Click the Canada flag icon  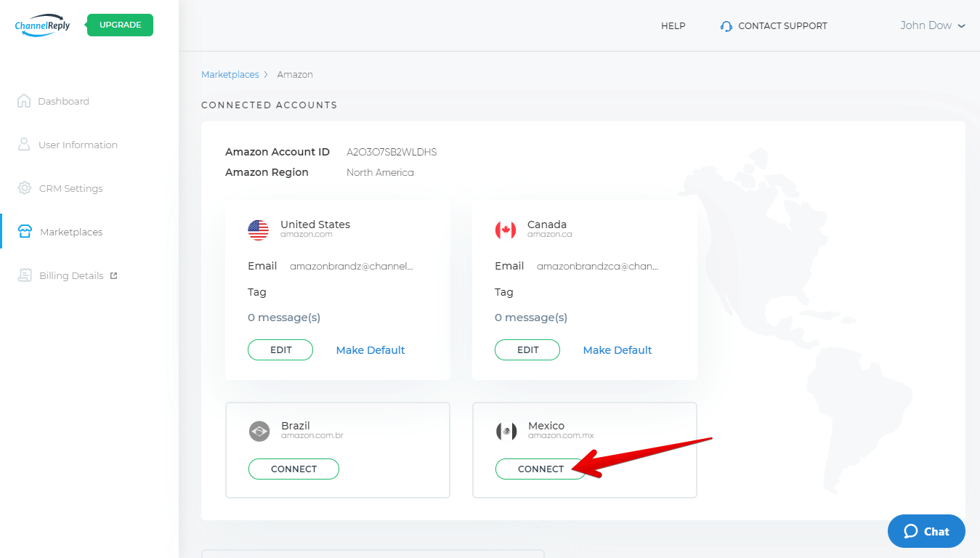pos(505,230)
